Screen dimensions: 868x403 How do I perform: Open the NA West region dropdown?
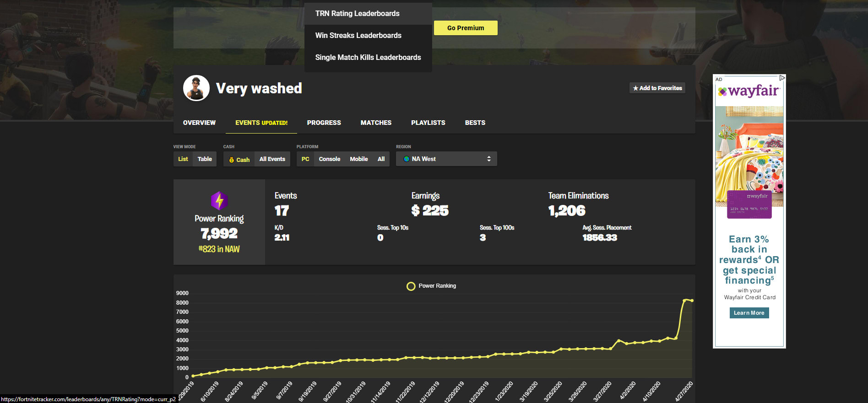(x=446, y=159)
